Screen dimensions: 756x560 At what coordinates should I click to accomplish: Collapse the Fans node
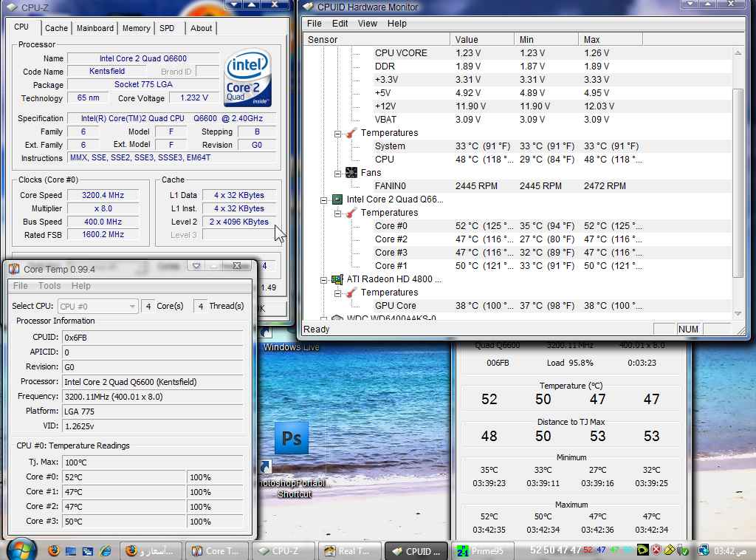(x=337, y=174)
